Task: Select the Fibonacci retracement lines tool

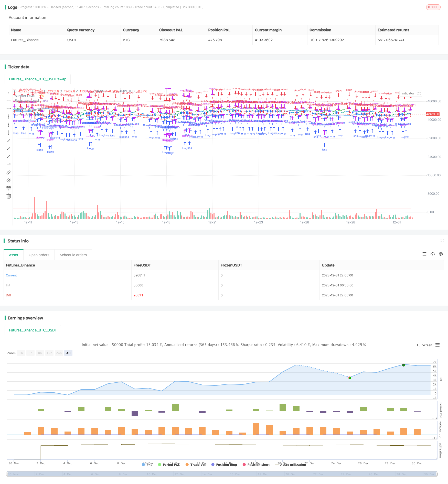Action: click(x=8, y=188)
